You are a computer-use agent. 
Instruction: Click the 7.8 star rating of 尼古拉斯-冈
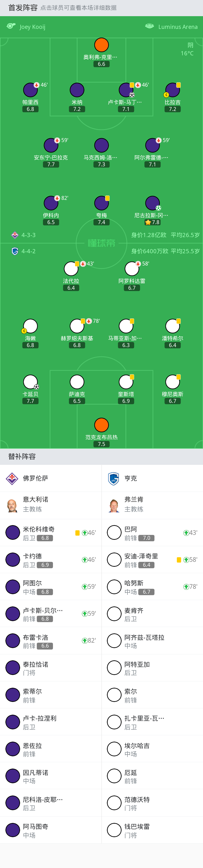coord(152,222)
